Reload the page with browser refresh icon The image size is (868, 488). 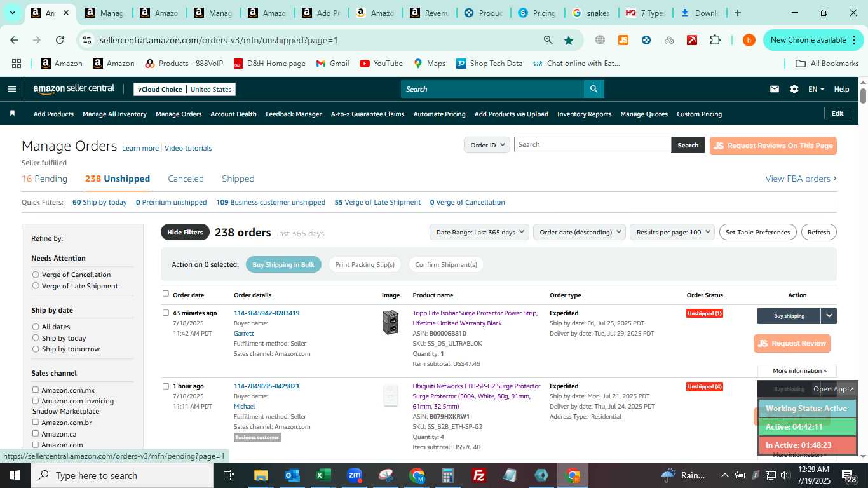60,40
